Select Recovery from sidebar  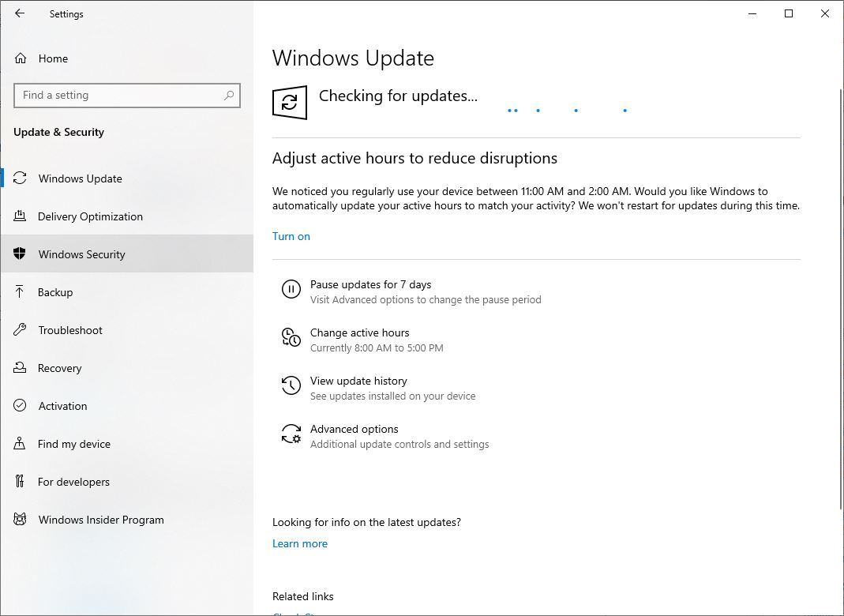click(127, 368)
